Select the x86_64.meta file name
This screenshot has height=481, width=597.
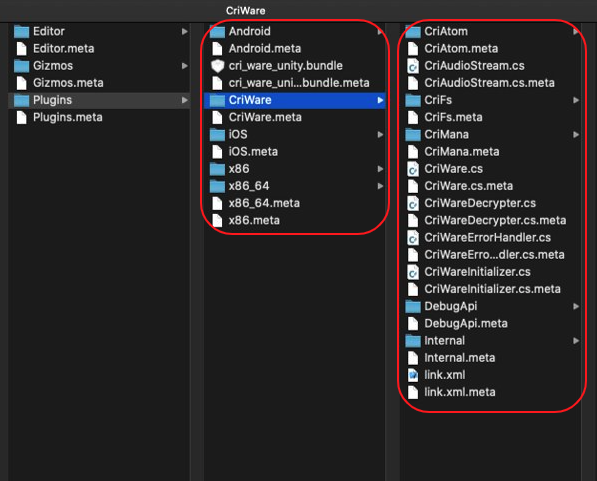(x=264, y=203)
